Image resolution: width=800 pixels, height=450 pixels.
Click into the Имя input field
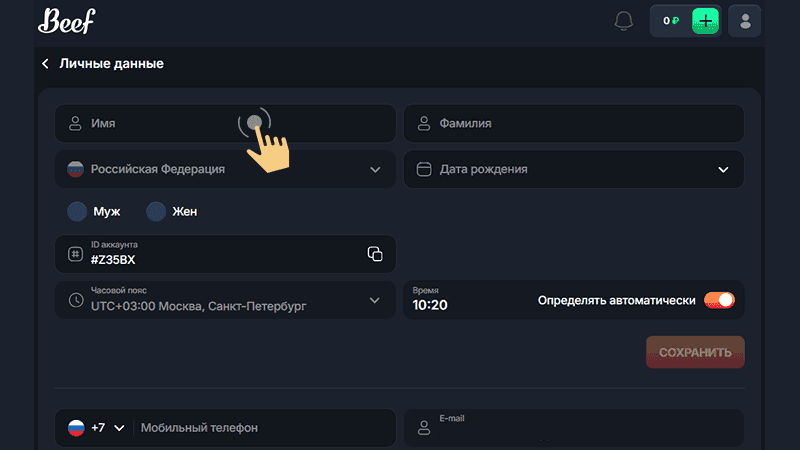coord(160,124)
